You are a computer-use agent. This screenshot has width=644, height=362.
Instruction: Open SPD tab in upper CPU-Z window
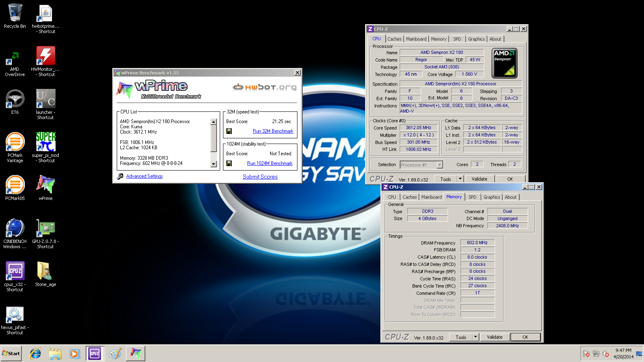coord(457,39)
